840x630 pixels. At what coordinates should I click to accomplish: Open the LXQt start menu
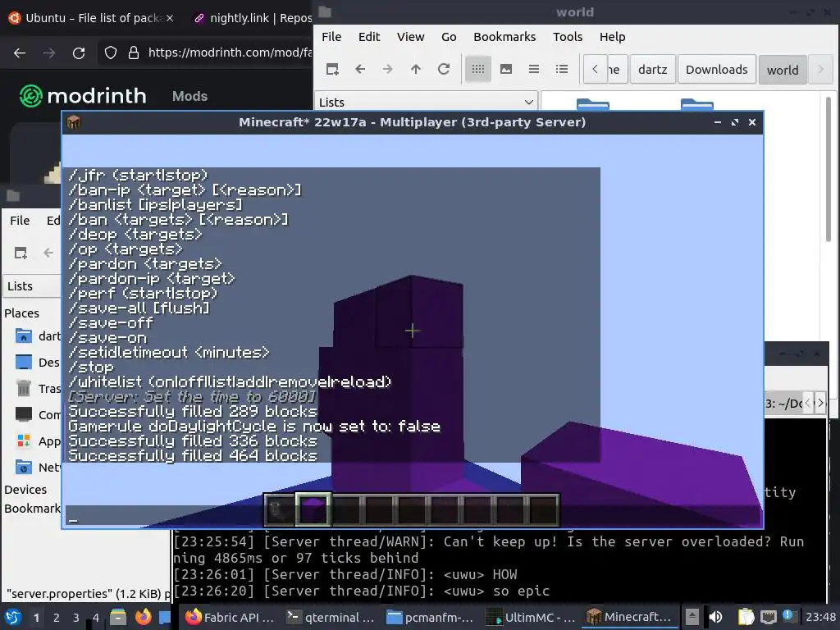[13, 617]
